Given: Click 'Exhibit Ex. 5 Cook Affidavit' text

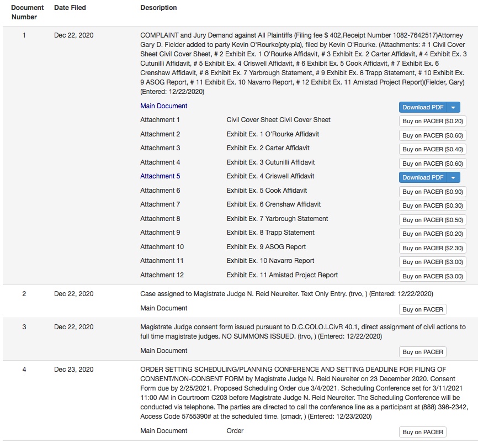Looking at the screenshot, I should pyautogui.click(x=267, y=191).
